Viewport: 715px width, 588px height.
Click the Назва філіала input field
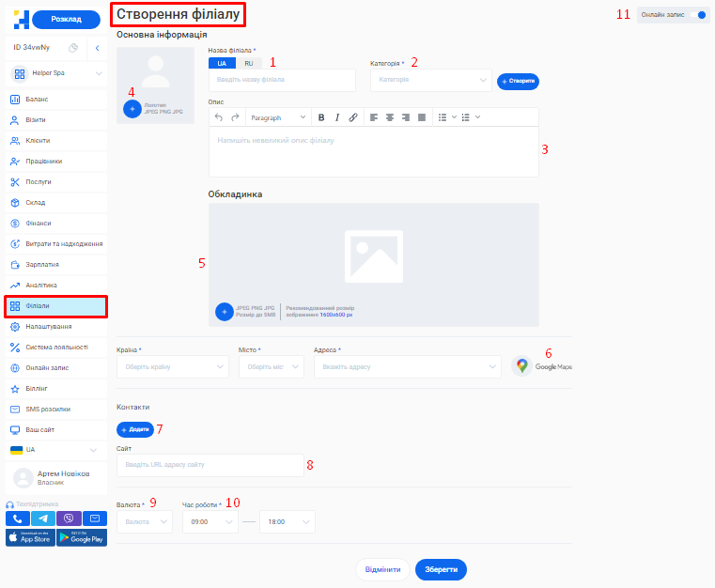pyautogui.click(x=282, y=81)
